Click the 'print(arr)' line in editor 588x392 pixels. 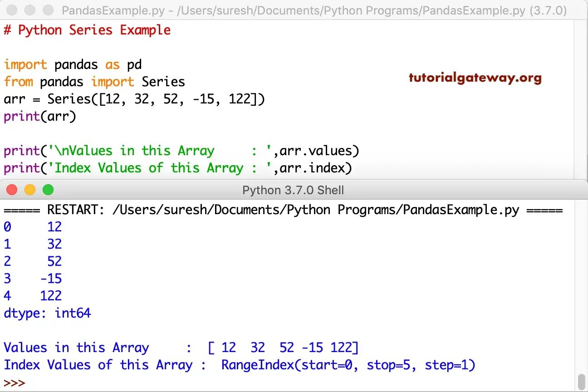40,117
